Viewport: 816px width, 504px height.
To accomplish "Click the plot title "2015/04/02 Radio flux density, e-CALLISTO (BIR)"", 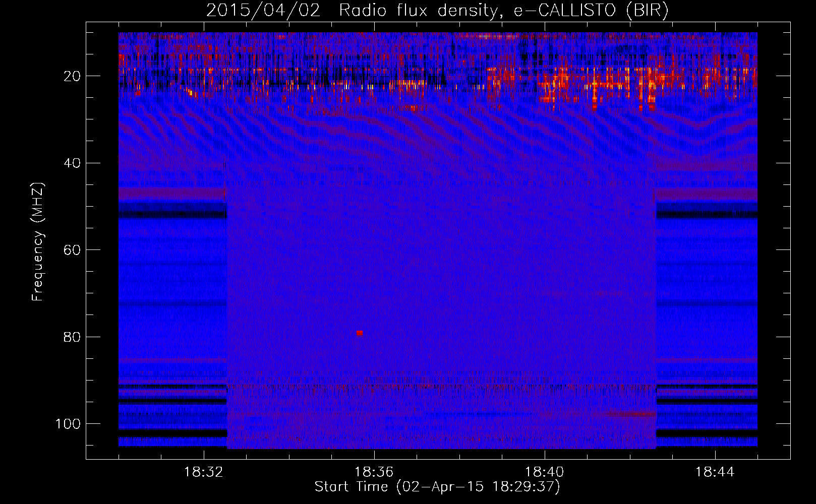I will coord(437,11).
